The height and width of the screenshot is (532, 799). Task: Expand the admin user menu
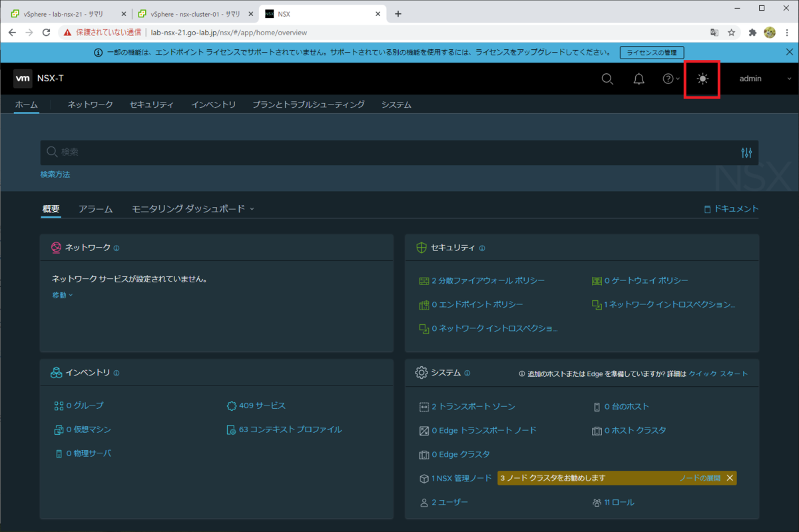click(766, 79)
